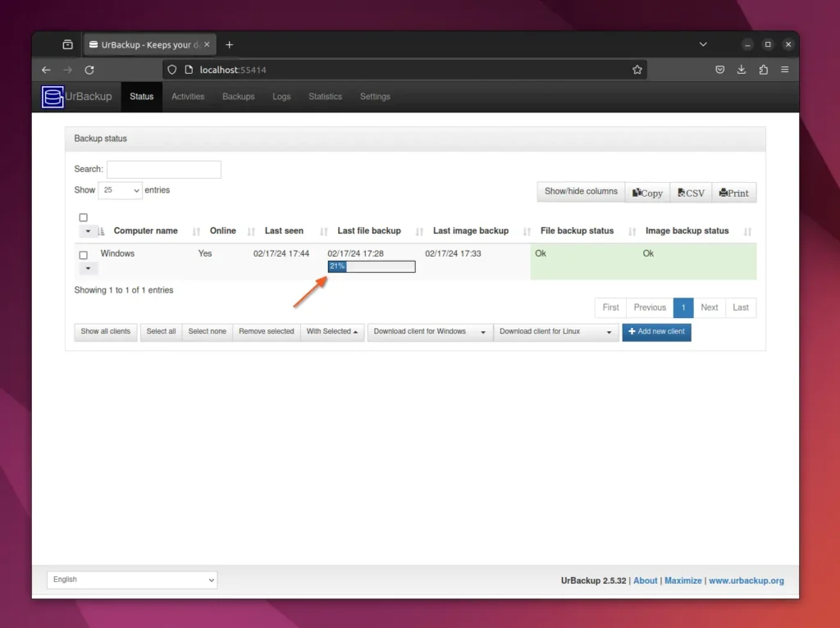Click the Maximize link in footer
This screenshot has width=840, height=628.
[x=683, y=581]
